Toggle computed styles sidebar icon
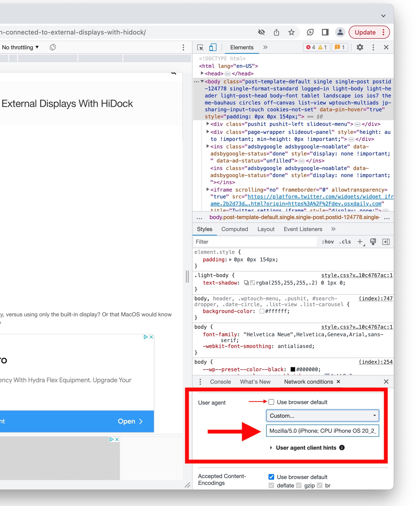The height and width of the screenshot is (506, 420). point(386,242)
